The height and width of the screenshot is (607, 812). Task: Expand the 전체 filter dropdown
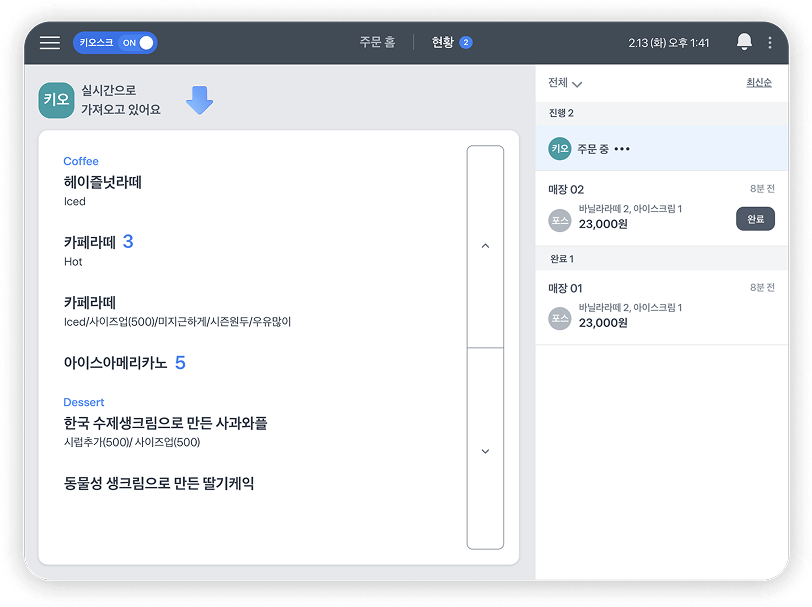565,83
